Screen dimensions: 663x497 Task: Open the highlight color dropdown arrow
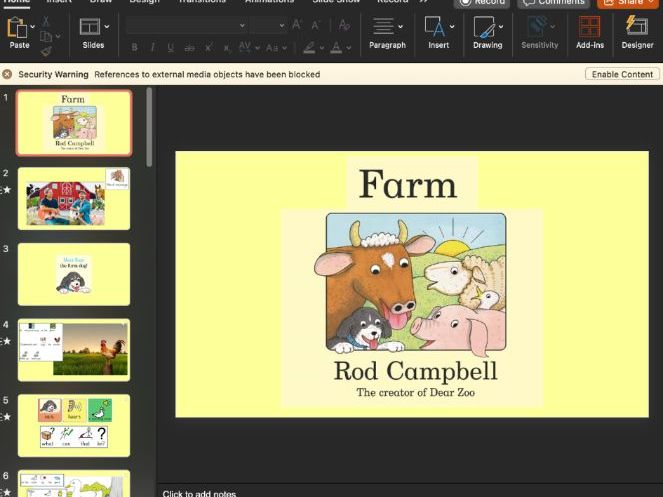coord(322,48)
